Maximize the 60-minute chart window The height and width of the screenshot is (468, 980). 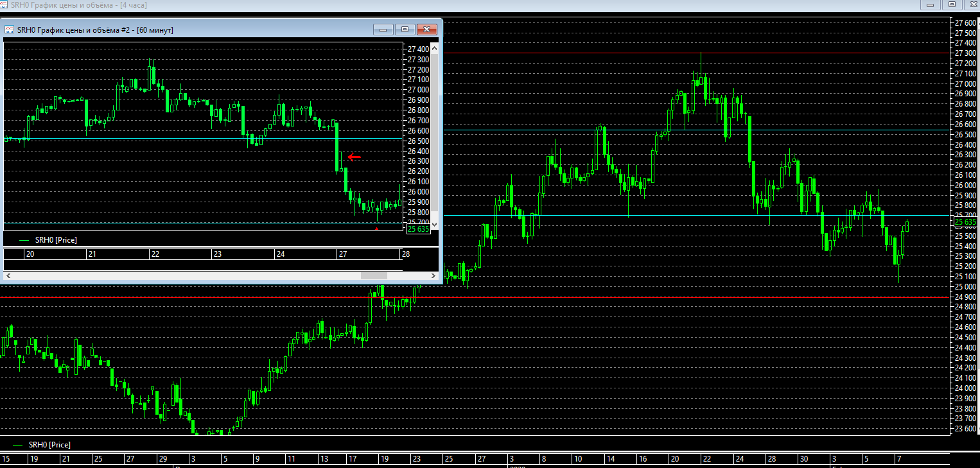pos(405,30)
